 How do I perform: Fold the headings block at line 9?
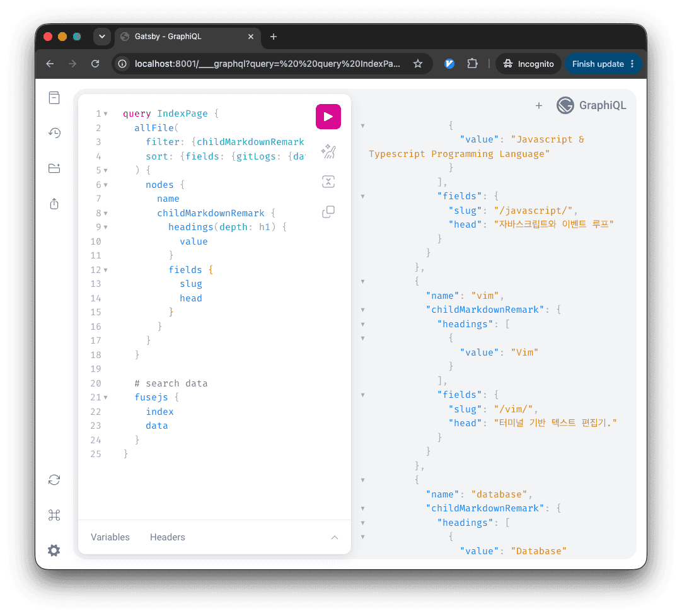click(106, 227)
